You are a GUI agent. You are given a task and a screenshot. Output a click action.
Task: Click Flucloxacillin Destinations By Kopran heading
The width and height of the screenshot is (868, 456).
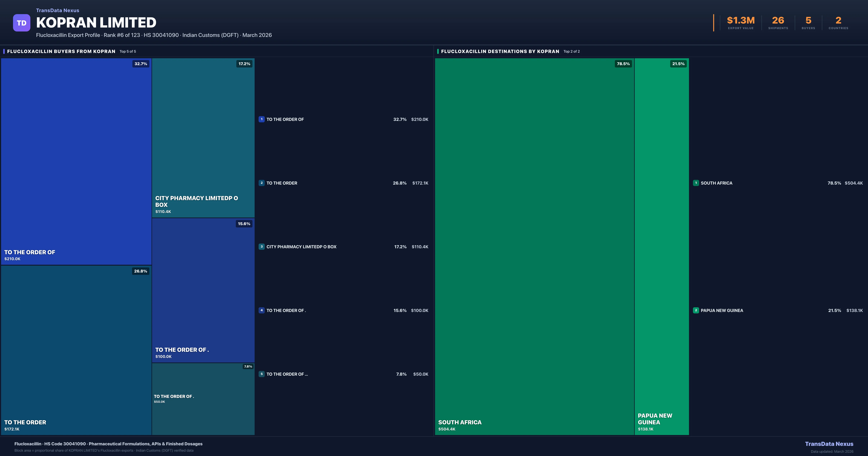coord(500,52)
